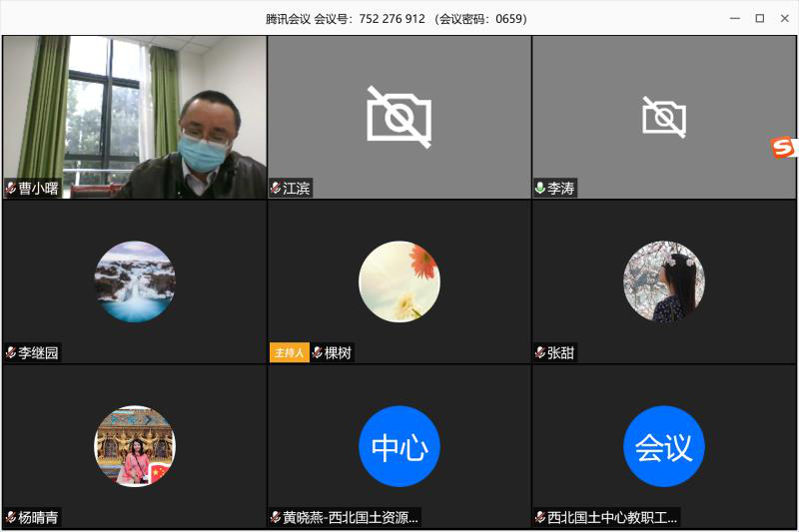
Task: Click 张甜's profile avatar
Action: click(x=664, y=281)
